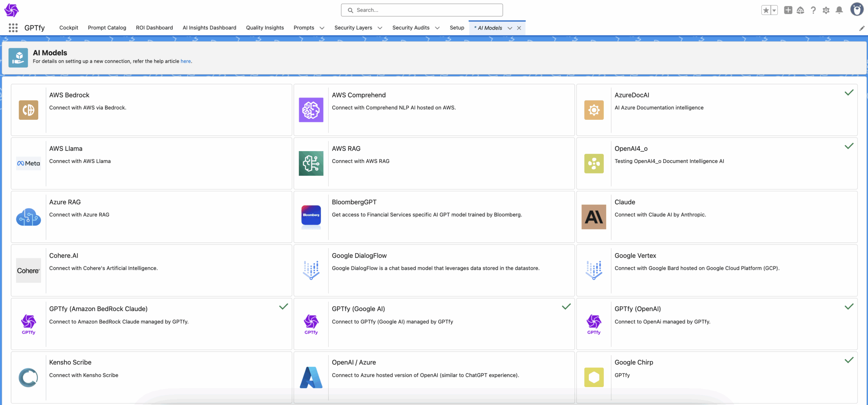This screenshot has width=868, height=405.
Task: Focus the global Search field
Action: click(x=422, y=10)
